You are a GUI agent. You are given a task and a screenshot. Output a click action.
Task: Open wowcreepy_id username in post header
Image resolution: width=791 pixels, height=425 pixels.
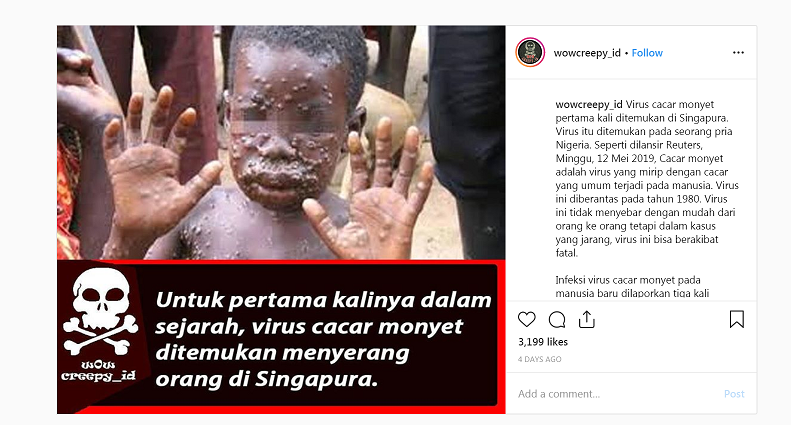587,53
